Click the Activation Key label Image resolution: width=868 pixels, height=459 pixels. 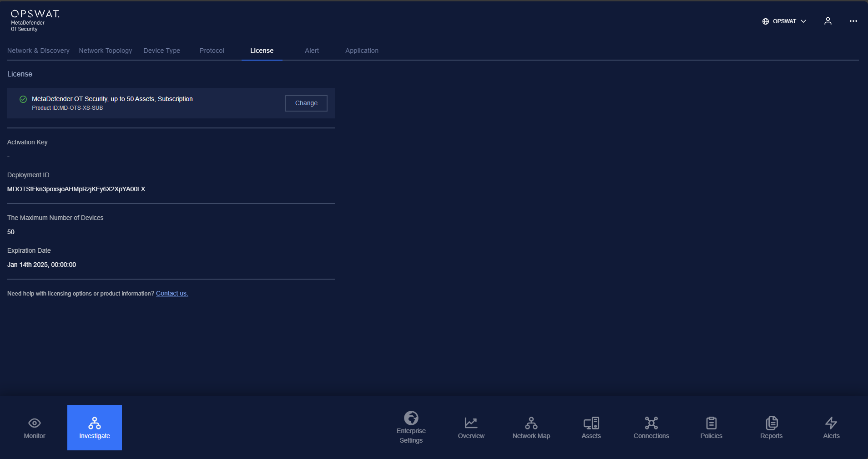click(27, 142)
